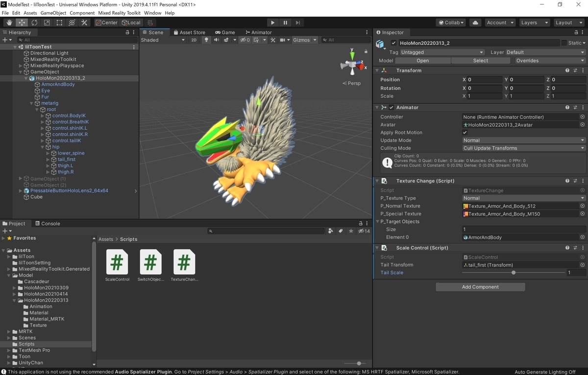
Task: Collapse the metarig node
Action: [x=32, y=103]
